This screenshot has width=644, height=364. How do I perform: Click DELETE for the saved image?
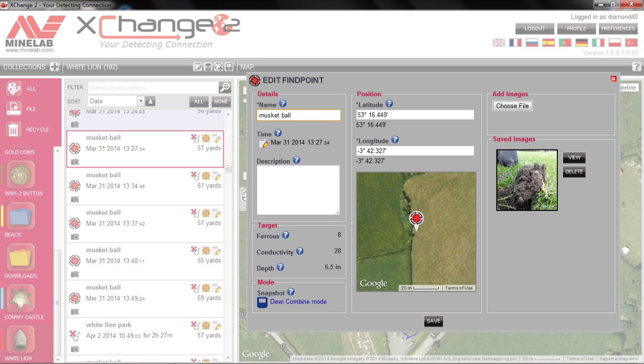click(574, 172)
